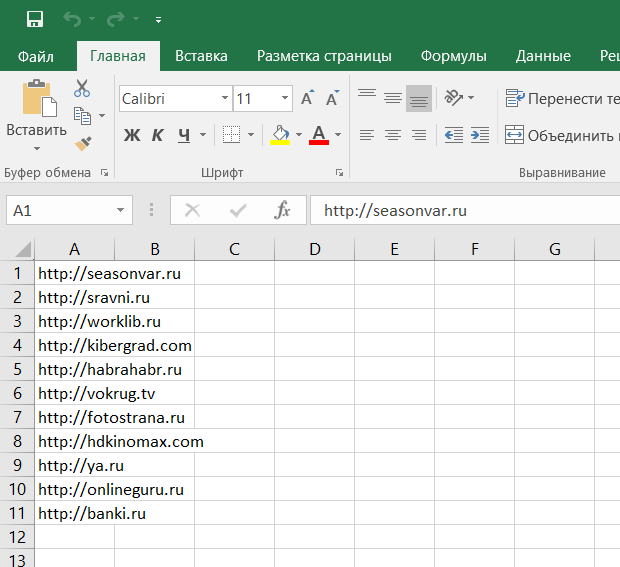Click the Insert Function fx icon
The image size is (620, 567).
(x=282, y=210)
